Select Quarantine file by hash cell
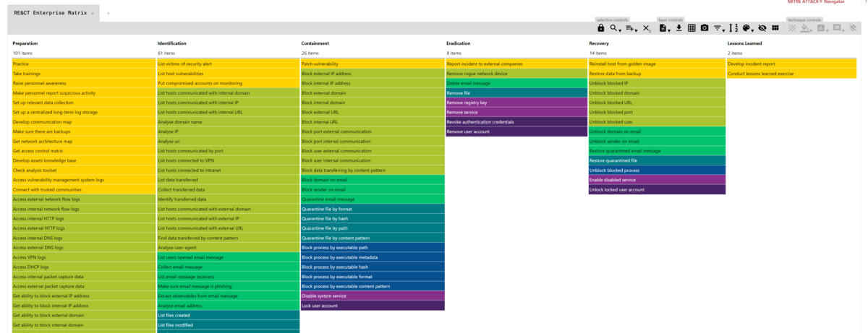This screenshot has height=333, width=868. click(x=373, y=218)
